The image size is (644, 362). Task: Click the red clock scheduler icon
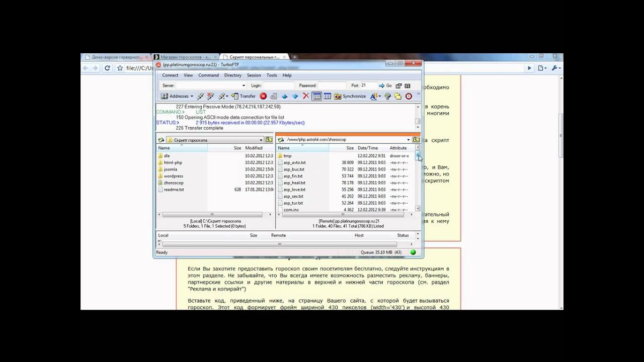(x=409, y=96)
